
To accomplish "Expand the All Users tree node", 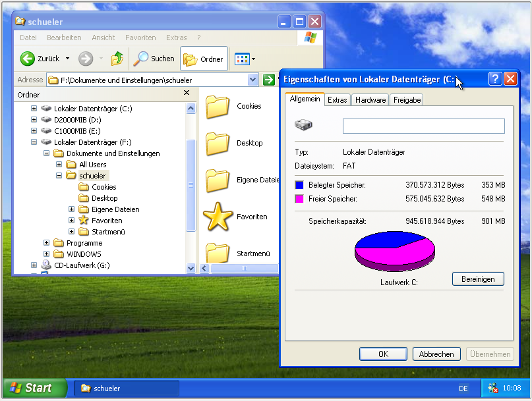I will point(59,165).
